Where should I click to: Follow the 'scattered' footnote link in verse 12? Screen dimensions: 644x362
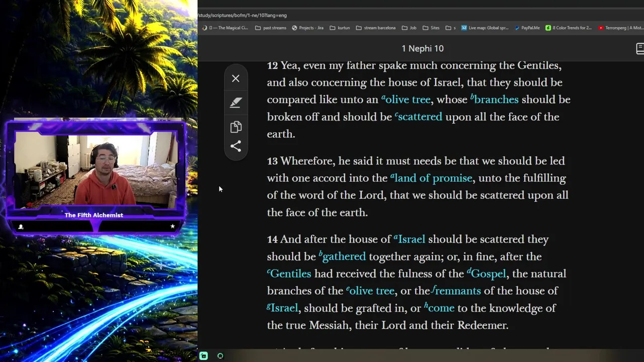tap(418, 117)
